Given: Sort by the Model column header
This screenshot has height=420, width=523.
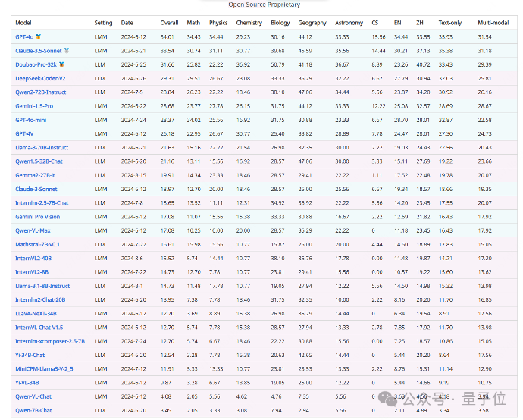Looking at the screenshot, I should pos(23,23).
